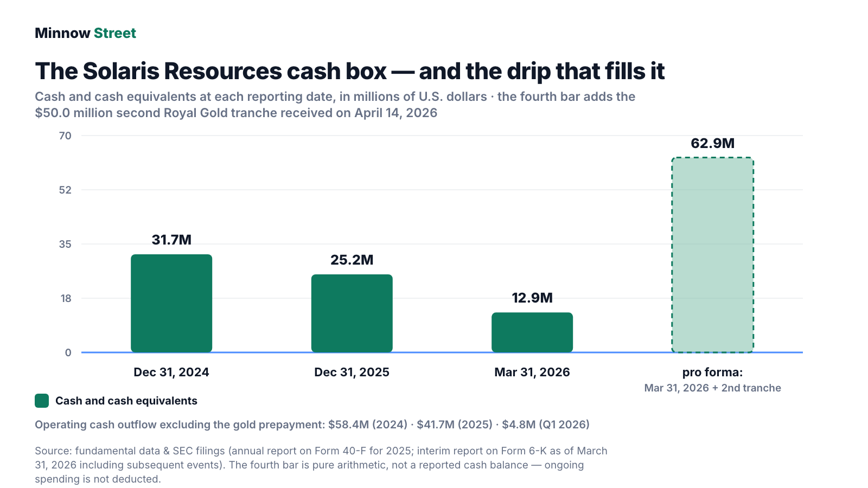Click the operating cash outflow note line
Screen dimensions: 868x488
tap(312, 425)
